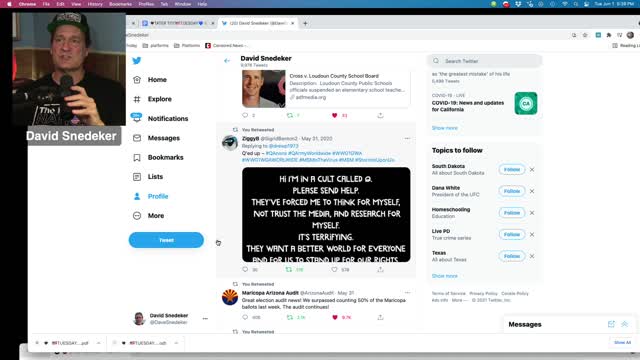Screen dimensions: 640x360
Task: Open the Platforms bookmarks folder
Action: pyautogui.click(x=187, y=45)
